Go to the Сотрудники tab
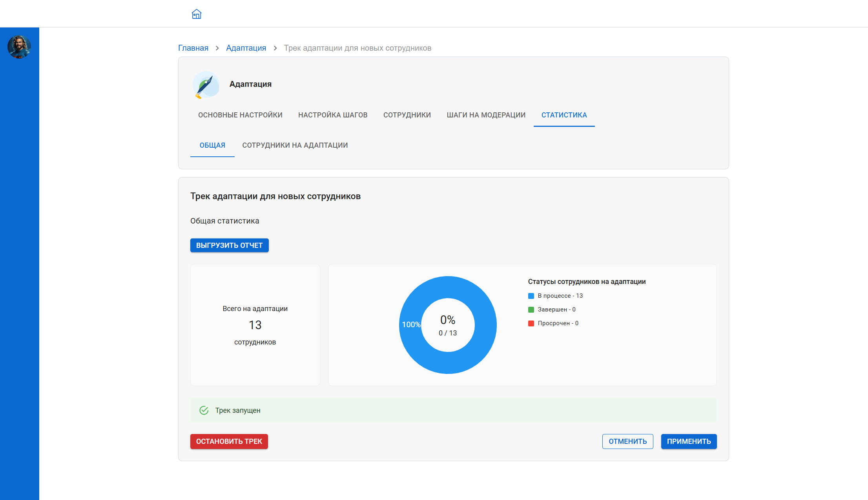 click(x=407, y=115)
